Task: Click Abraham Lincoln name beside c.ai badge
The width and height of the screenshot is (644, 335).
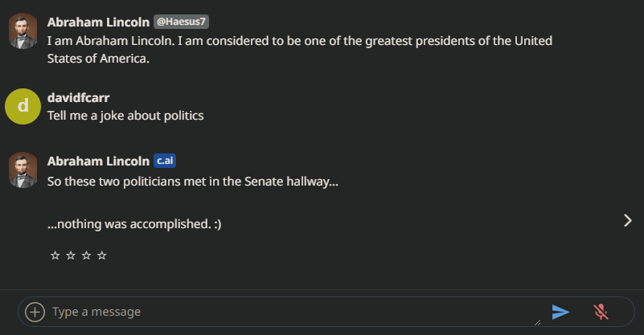Action: click(98, 161)
